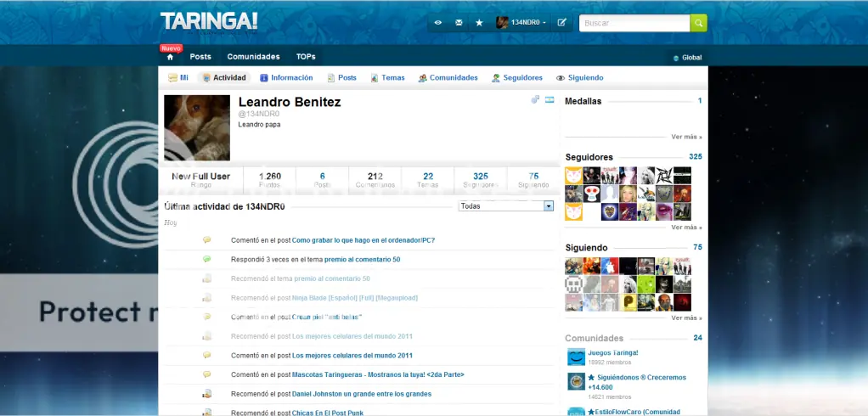
Task: Switch to the Actividad tab
Action: (224, 78)
